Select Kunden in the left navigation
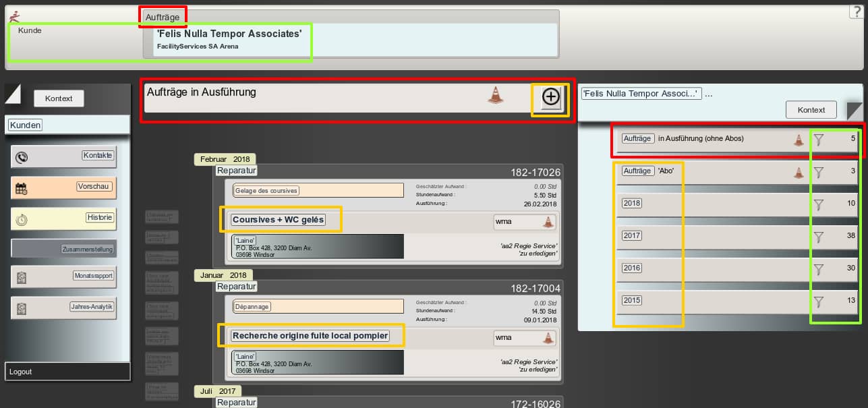The image size is (868, 408). click(26, 125)
